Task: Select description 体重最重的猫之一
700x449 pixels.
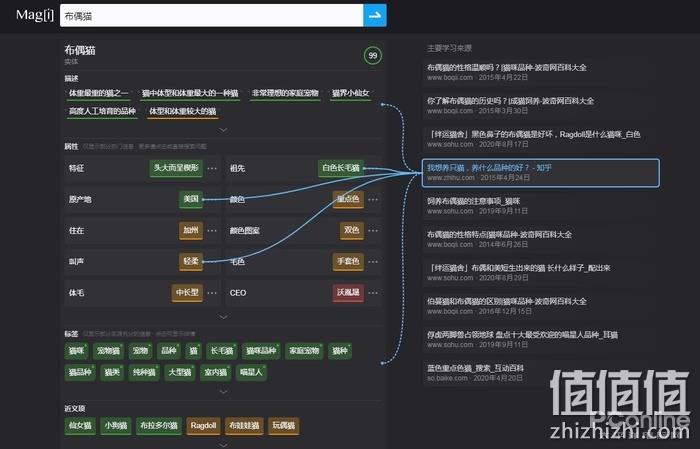Action: [99, 93]
